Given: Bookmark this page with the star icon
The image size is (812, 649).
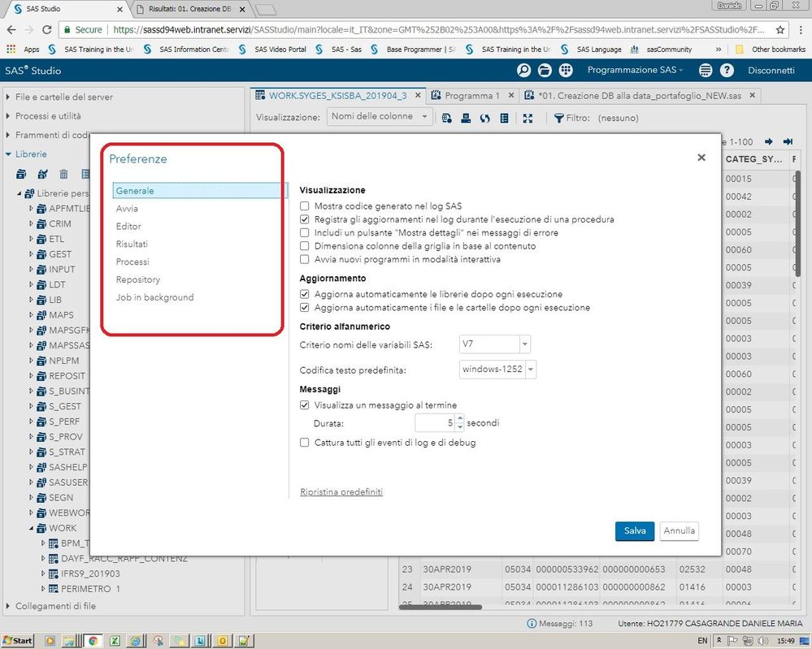Looking at the screenshot, I should coord(779,29).
